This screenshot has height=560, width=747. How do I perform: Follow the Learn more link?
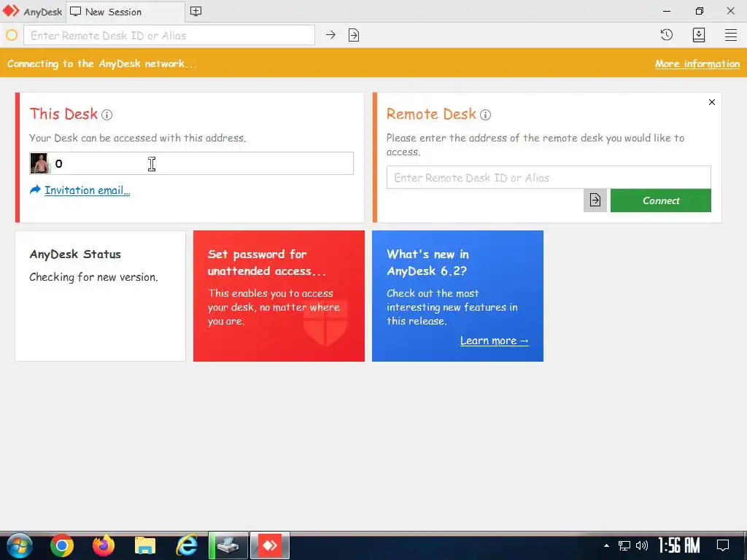pyautogui.click(x=495, y=341)
